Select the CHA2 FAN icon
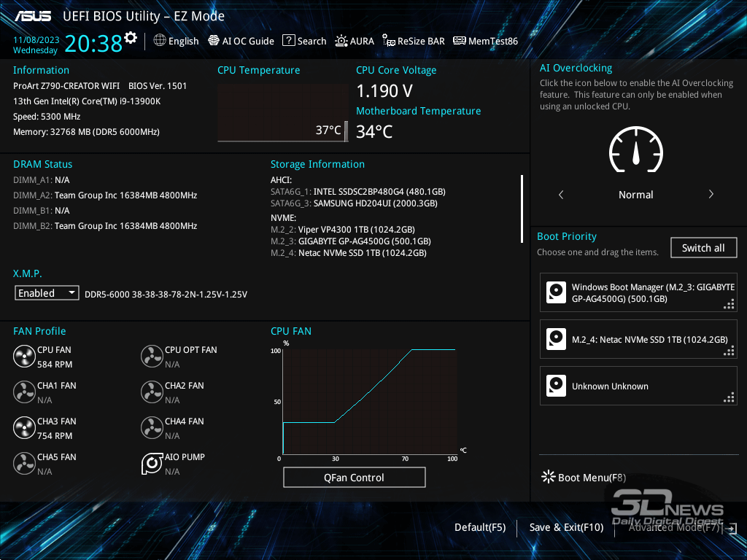Image resolution: width=747 pixels, height=560 pixels. coord(152,392)
